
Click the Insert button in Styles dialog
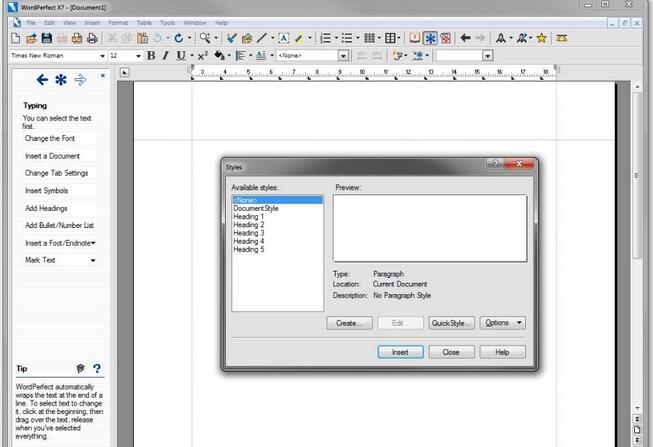click(400, 352)
